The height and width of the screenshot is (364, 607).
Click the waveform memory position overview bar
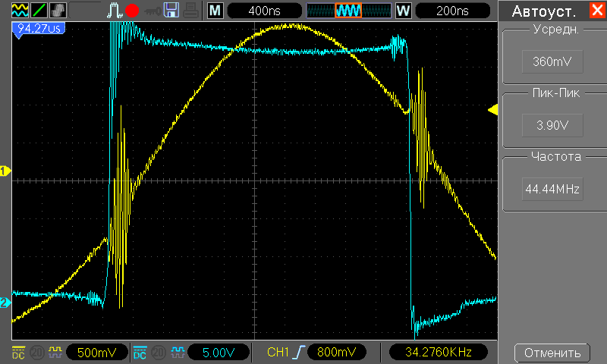tap(348, 11)
